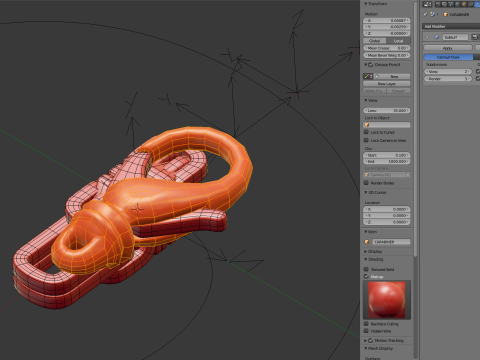Enable Textured Solid shading
The height and width of the screenshot is (360, 480).
[x=366, y=269]
